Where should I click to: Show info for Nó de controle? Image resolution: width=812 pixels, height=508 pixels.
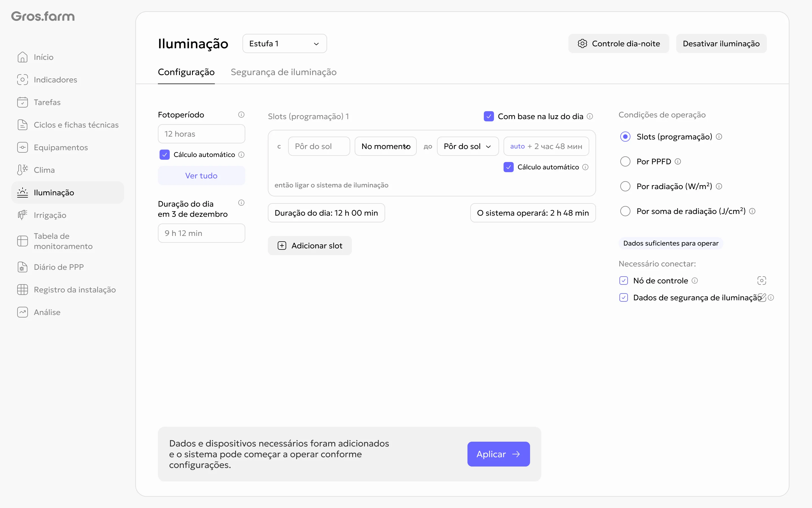(695, 280)
